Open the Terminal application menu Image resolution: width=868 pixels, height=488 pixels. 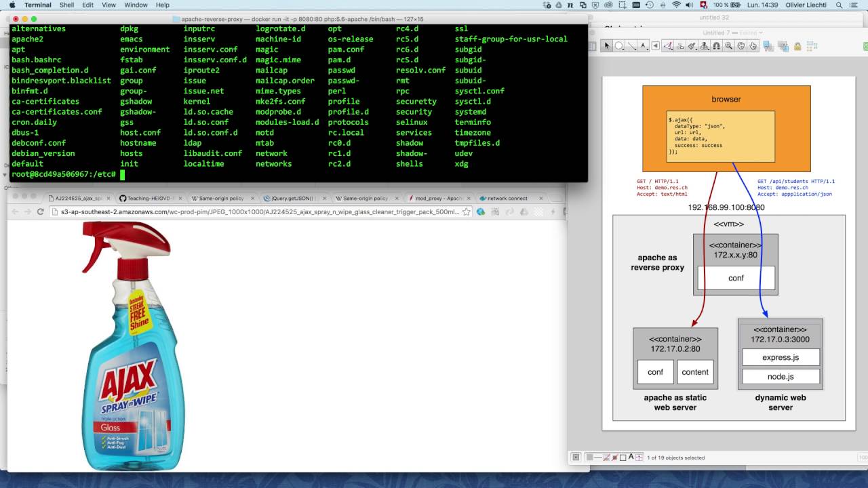38,5
